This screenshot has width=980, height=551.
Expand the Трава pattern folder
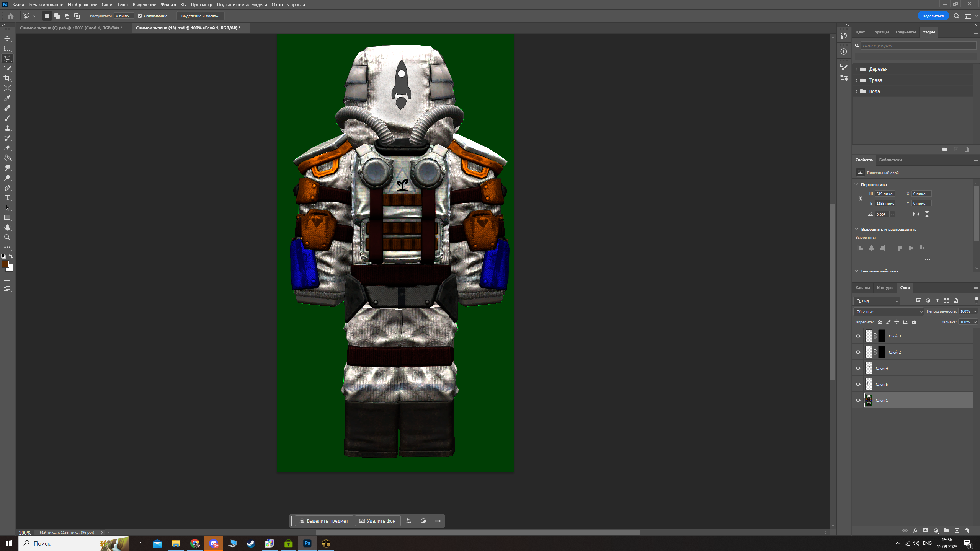(857, 80)
